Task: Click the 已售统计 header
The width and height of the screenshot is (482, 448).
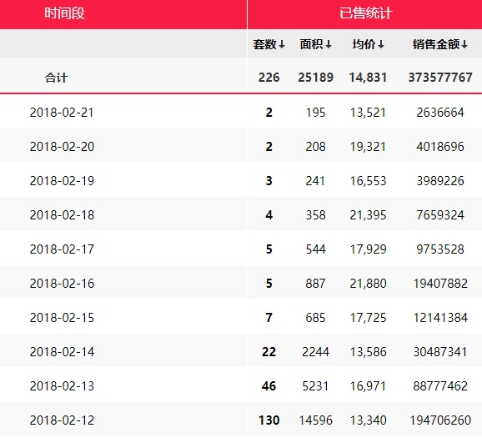Action: (366, 13)
